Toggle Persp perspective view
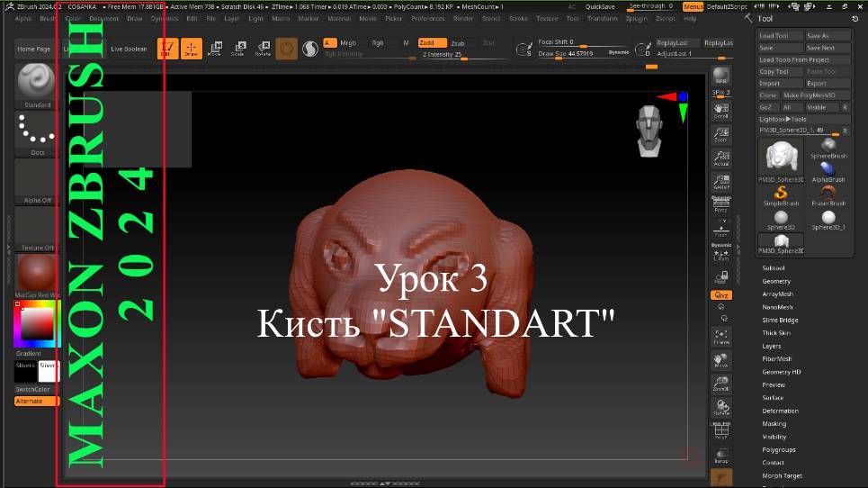The width and height of the screenshot is (868, 488). 720,204
